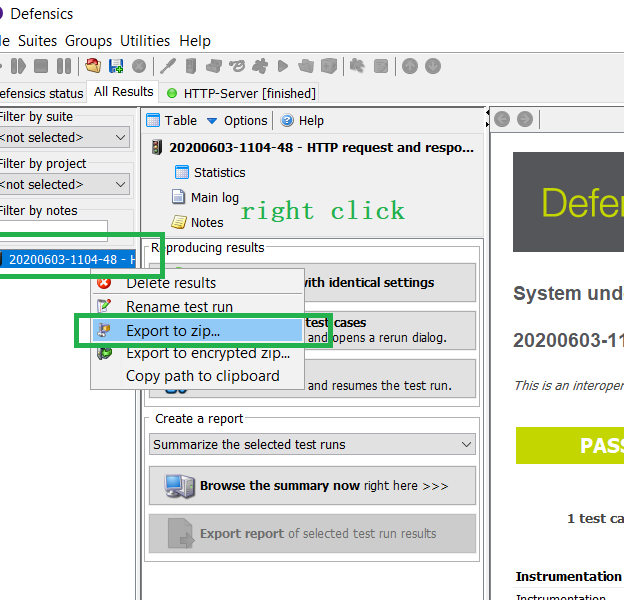Click the coiled cable toolbar icon
The image size is (624, 600).
pos(237,66)
